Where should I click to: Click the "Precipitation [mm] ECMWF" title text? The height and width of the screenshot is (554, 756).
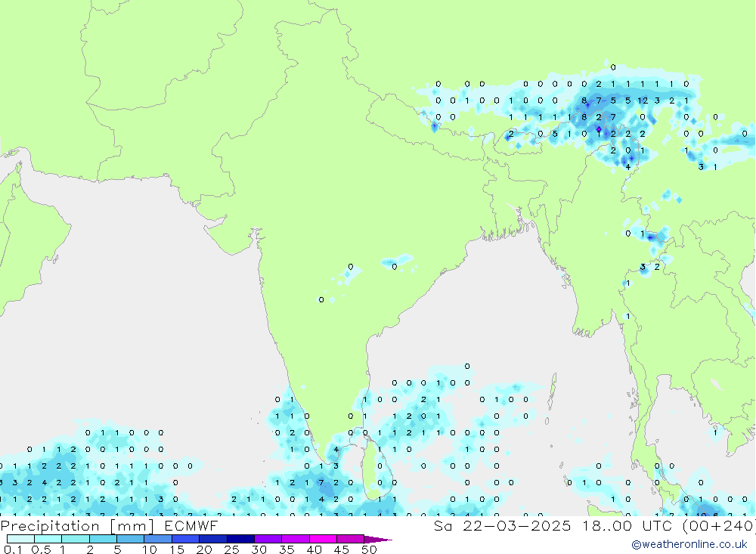click(x=110, y=526)
